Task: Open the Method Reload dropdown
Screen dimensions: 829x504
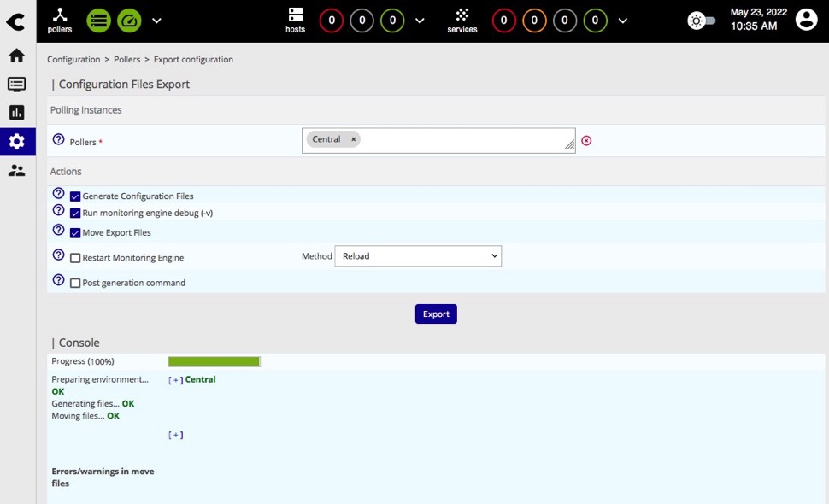Action: point(417,256)
